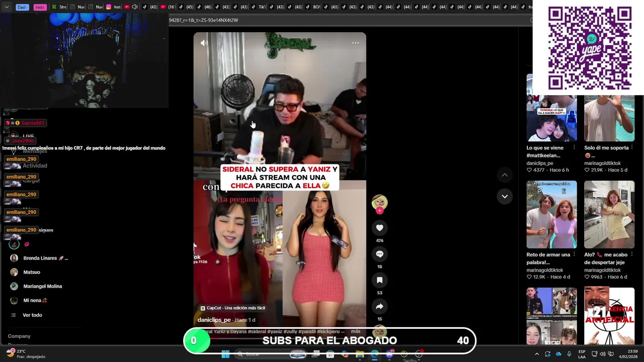Go to next video with down arrow
644x362 pixels.
[505, 196]
